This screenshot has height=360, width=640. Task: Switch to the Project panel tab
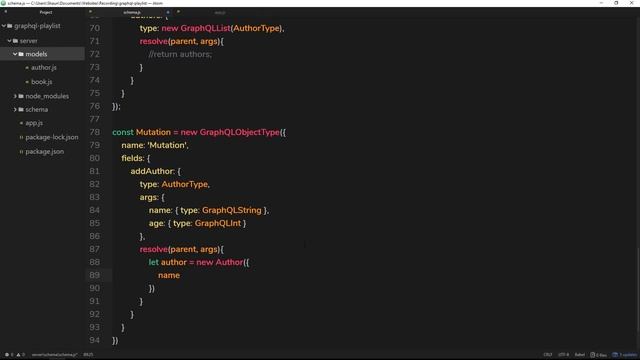coord(46,12)
